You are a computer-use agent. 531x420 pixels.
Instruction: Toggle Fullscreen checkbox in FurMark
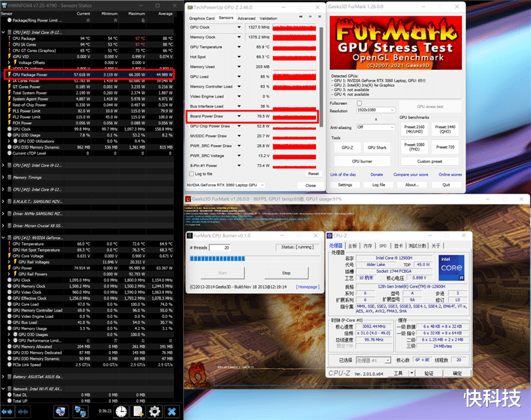tap(359, 104)
